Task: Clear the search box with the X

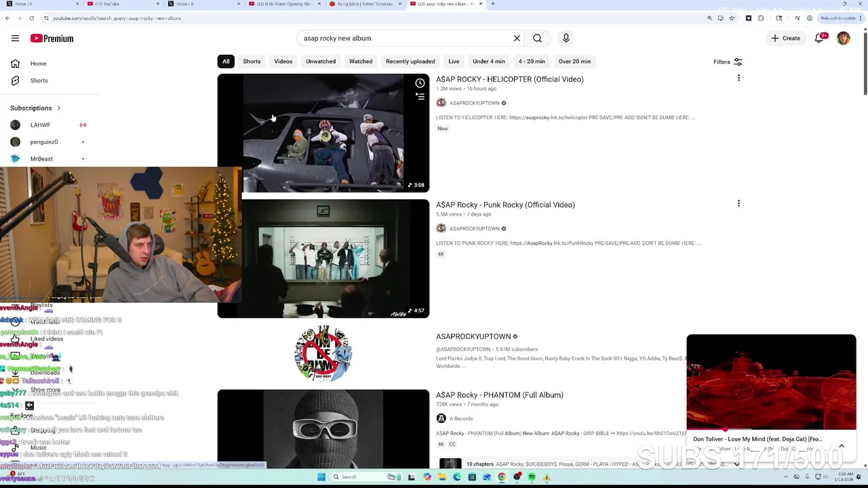Action: click(517, 39)
